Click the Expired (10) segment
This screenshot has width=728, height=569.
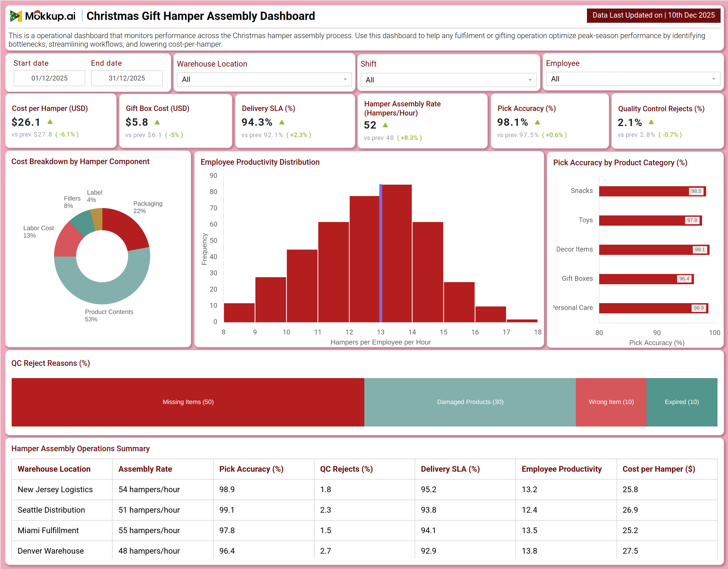coord(682,402)
